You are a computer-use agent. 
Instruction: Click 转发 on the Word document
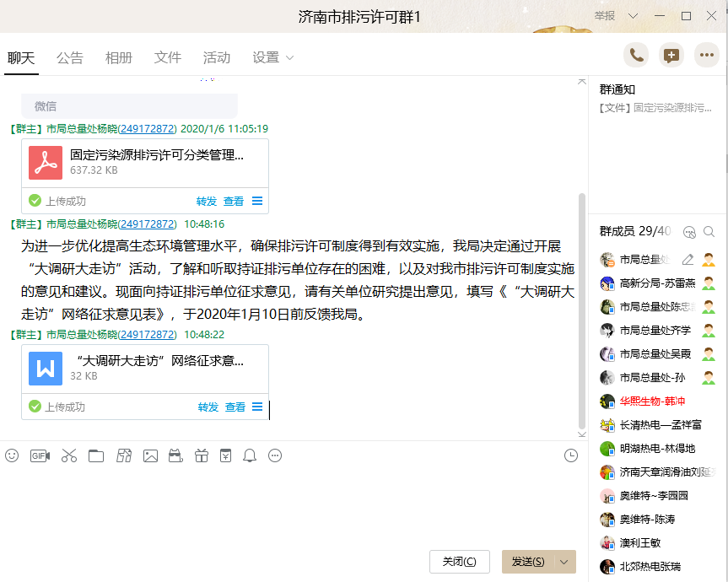(x=208, y=407)
